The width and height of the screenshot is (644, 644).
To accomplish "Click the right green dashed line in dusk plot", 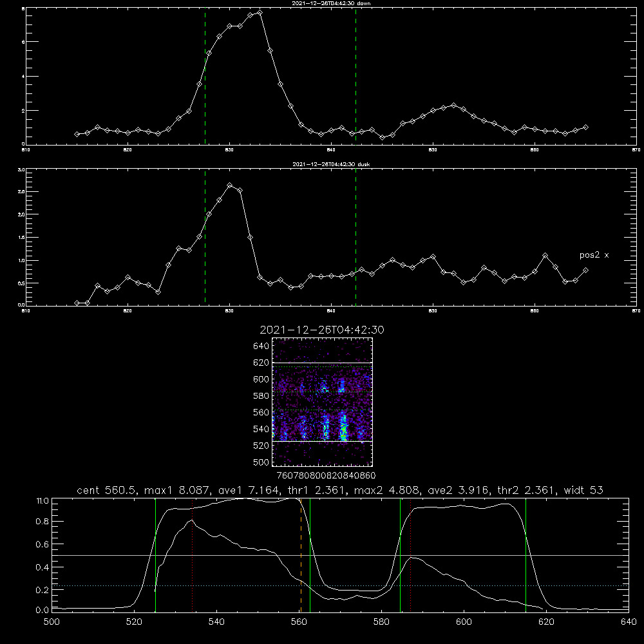I will pyautogui.click(x=355, y=238).
